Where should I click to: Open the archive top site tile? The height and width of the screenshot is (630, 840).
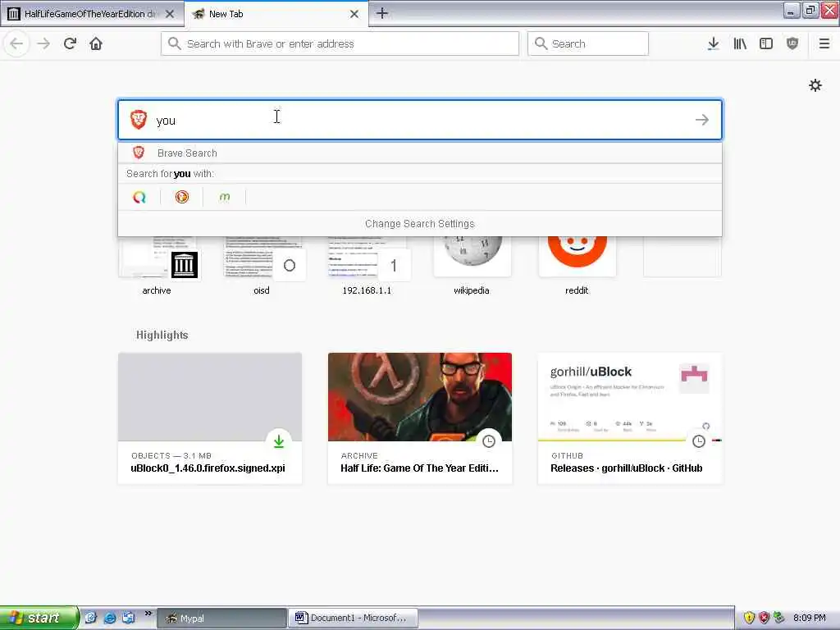(x=157, y=267)
